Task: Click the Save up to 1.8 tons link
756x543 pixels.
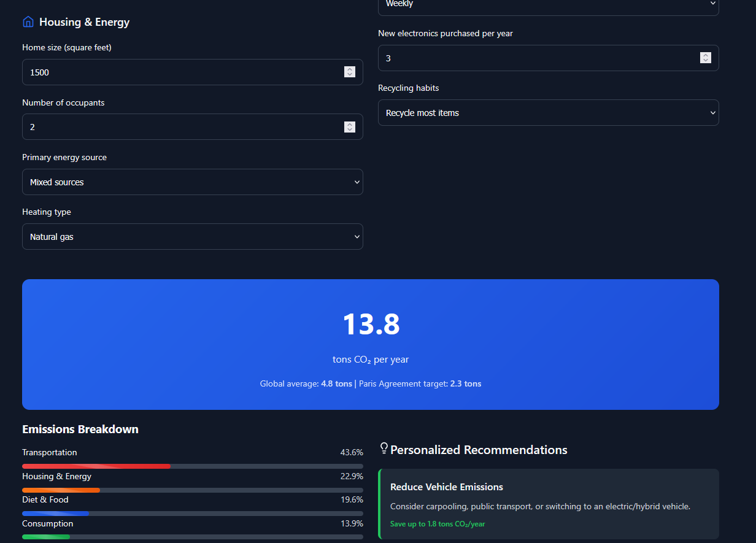Action: click(438, 524)
